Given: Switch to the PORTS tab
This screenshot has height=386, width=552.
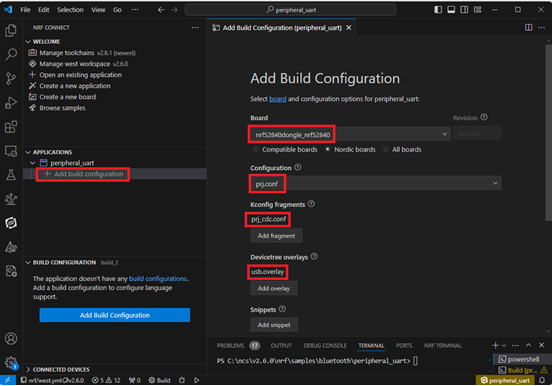Looking at the screenshot, I should [x=404, y=345].
